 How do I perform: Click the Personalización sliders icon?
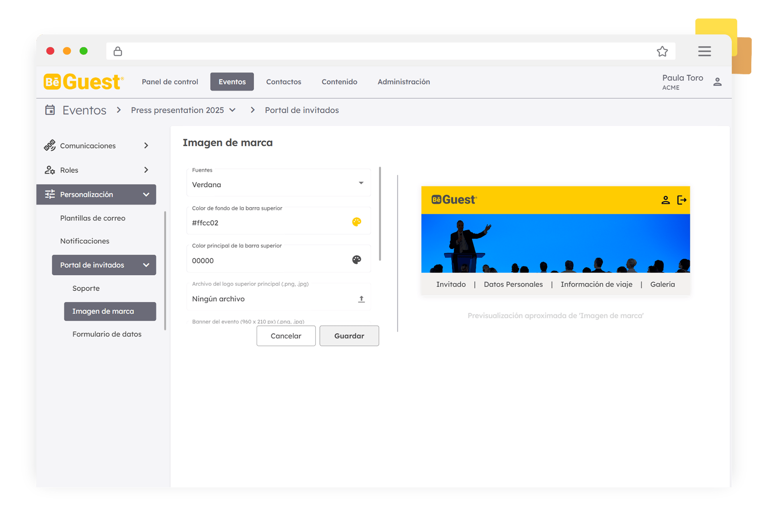50,194
